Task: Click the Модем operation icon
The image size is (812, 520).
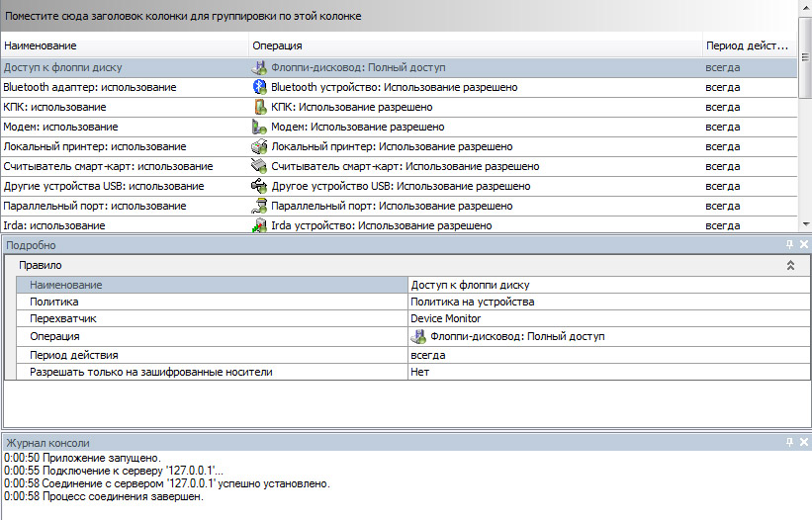Action: [260, 127]
